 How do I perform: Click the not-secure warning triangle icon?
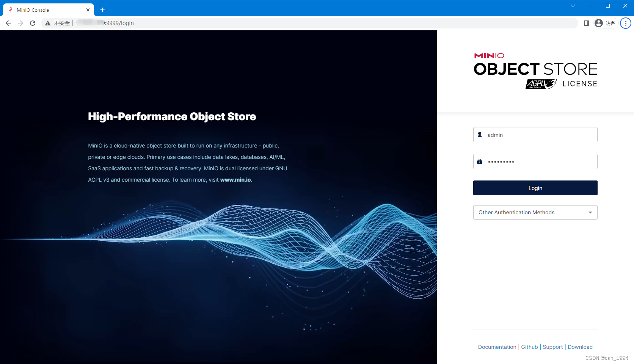coord(48,23)
